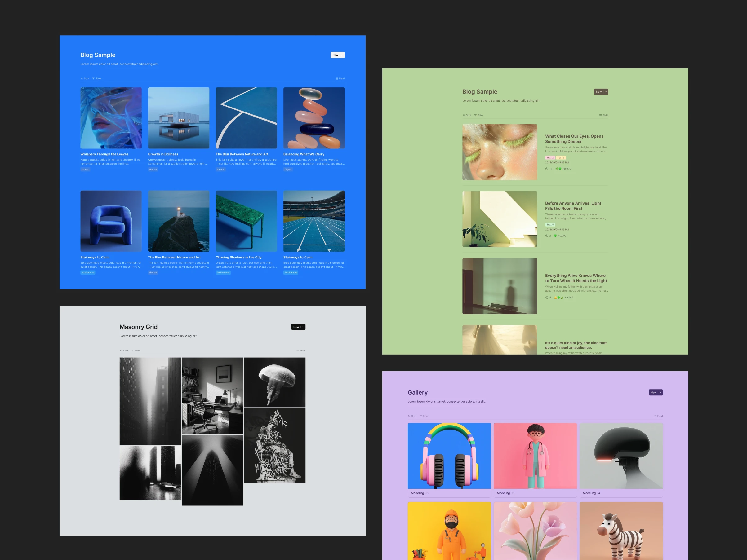Expand the New dropdown arrow in green Blog Sample
747x560 pixels.
(x=606, y=92)
